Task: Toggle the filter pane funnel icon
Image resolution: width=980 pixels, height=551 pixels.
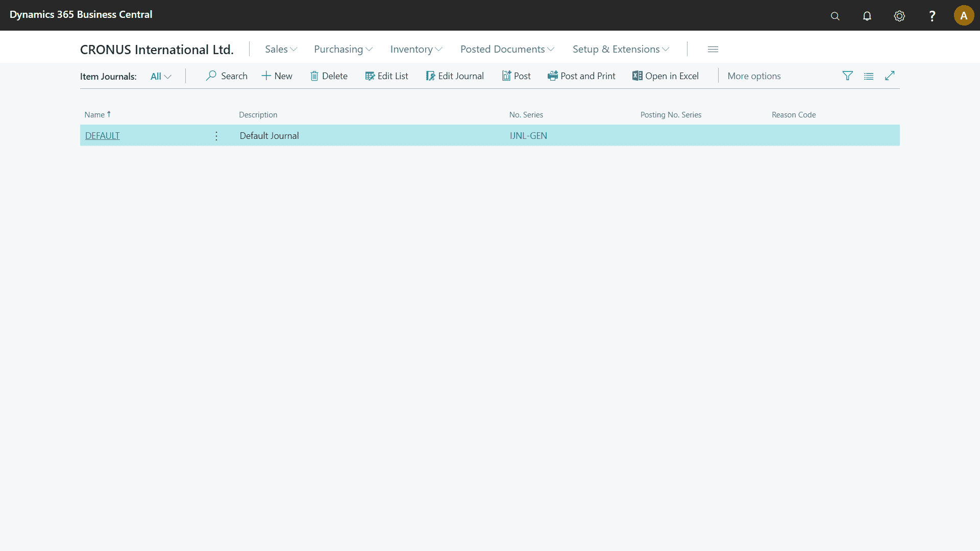Action: click(847, 76)
